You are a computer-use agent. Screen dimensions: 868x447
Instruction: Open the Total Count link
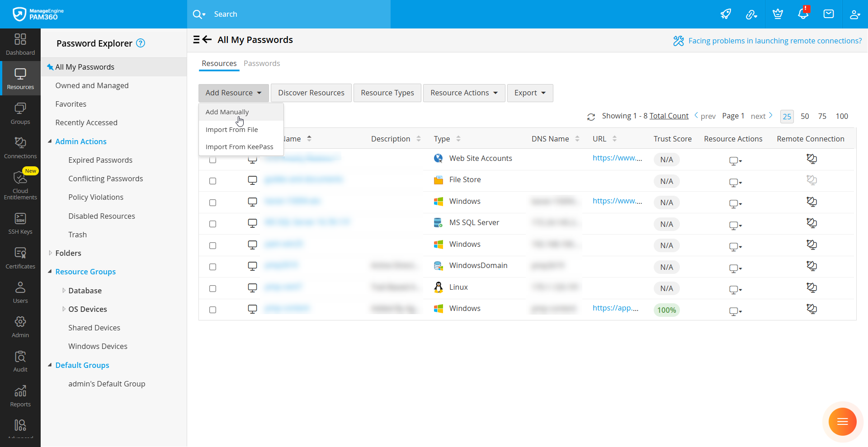point(669,116)
